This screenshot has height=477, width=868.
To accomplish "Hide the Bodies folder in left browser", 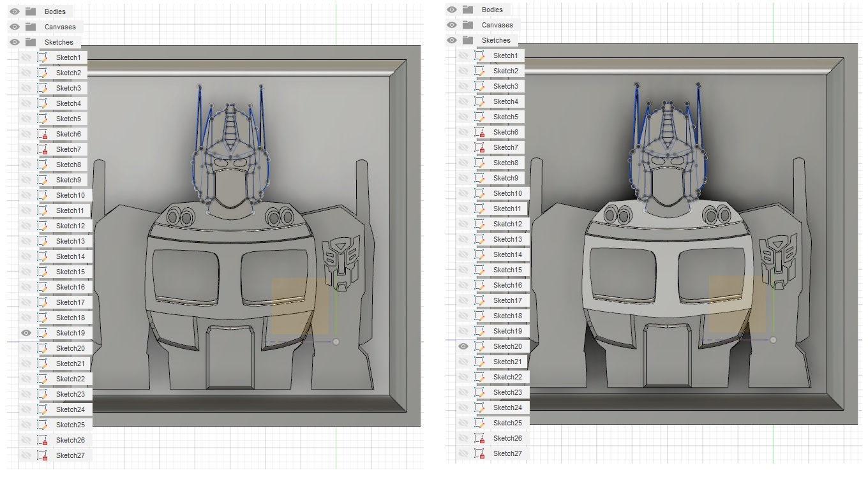I will pyautogui.click(x=15, y=11).
